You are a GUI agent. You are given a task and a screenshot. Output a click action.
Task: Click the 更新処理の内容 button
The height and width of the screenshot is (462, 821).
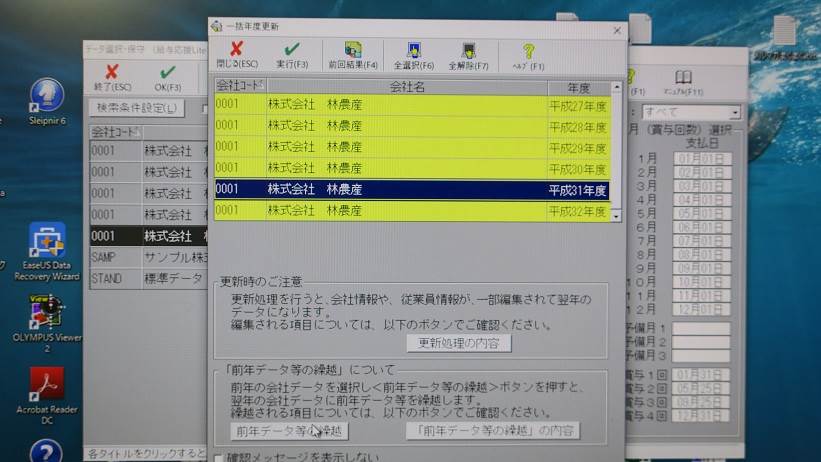click(459, 343)
